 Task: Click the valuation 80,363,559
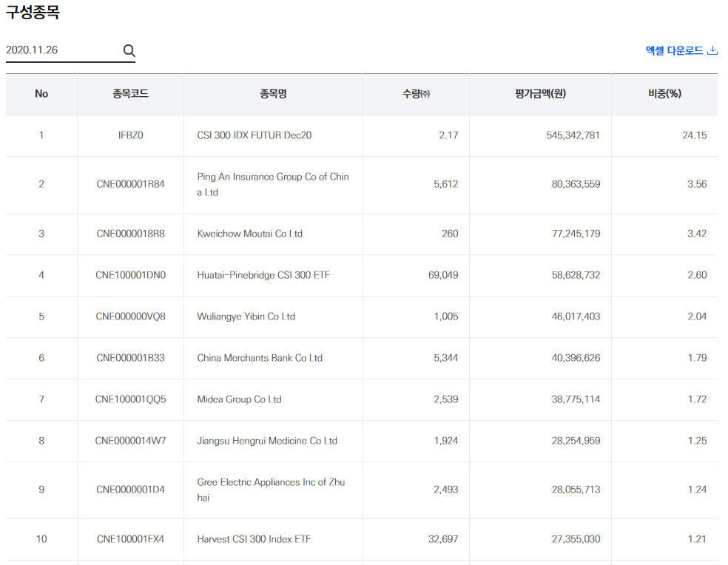click(576, 184)
